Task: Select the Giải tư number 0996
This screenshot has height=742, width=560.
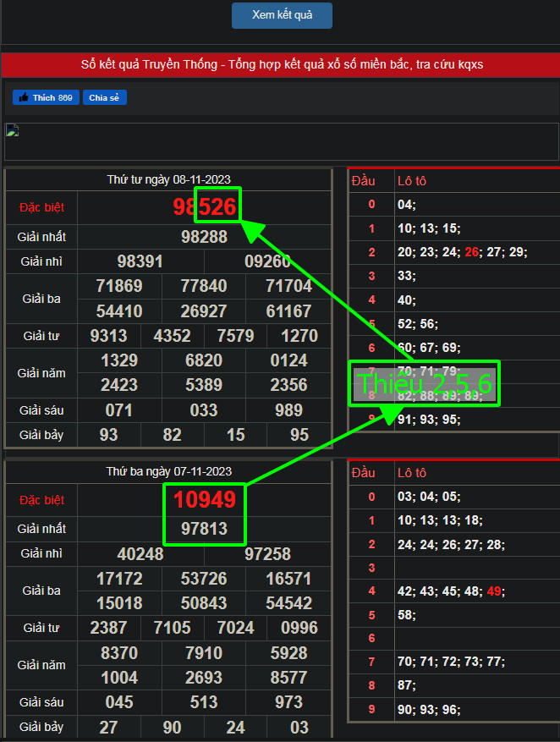Action: coord(299,628)
